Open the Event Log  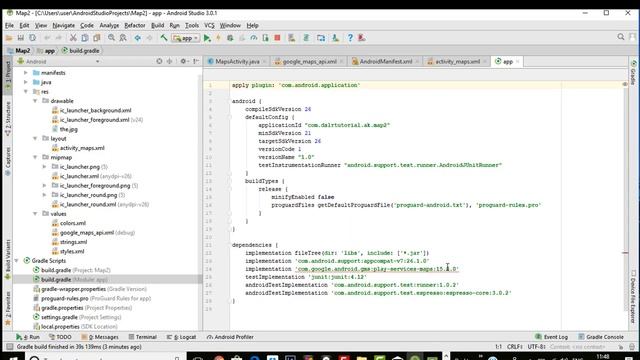(x=552, y=337)
